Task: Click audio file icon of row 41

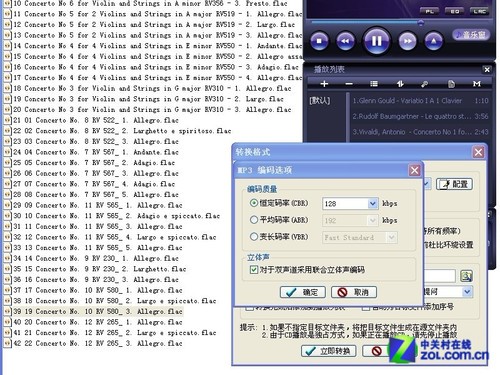Action: 7,333
